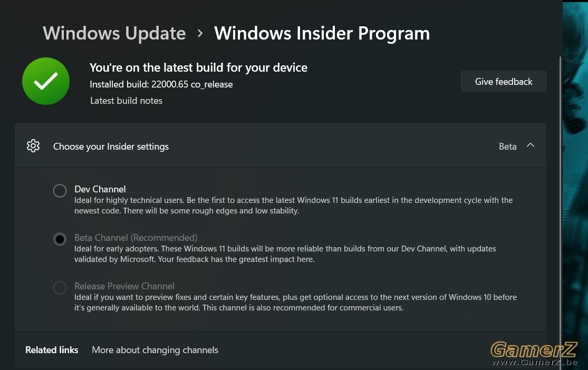Viewport: 588px width, 370px height.
Task: Open the Latest build notes link
Action: pyautogui.click(x=127, y=101)
